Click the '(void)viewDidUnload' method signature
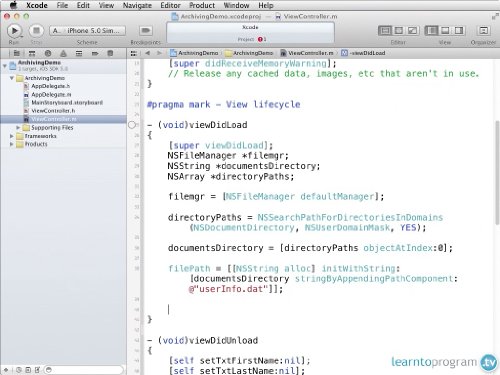The width and height of the screenshot is (500, 375). pyautogui.click(x=208, y=340)
